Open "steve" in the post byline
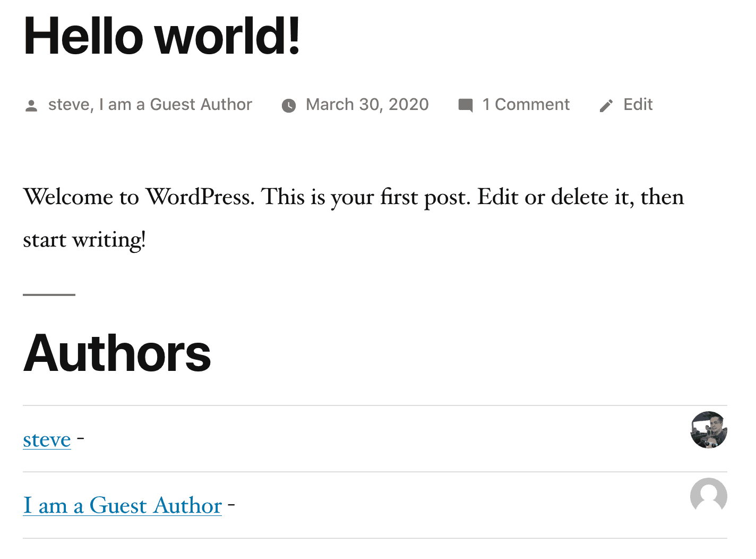Viewport: 756px width, 559px height. [69, 105]
